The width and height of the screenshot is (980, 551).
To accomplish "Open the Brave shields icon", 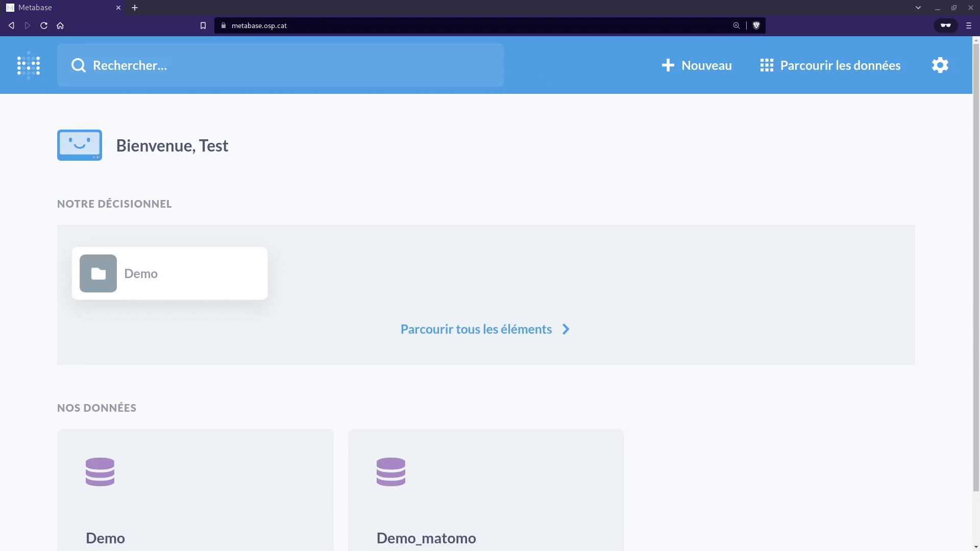I will [756, 26].
